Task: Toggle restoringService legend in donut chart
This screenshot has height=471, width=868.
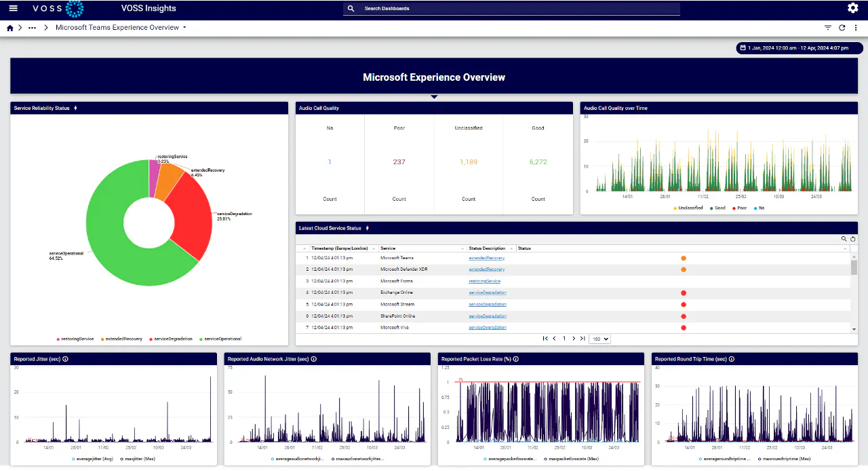Action: coord(75,339)
